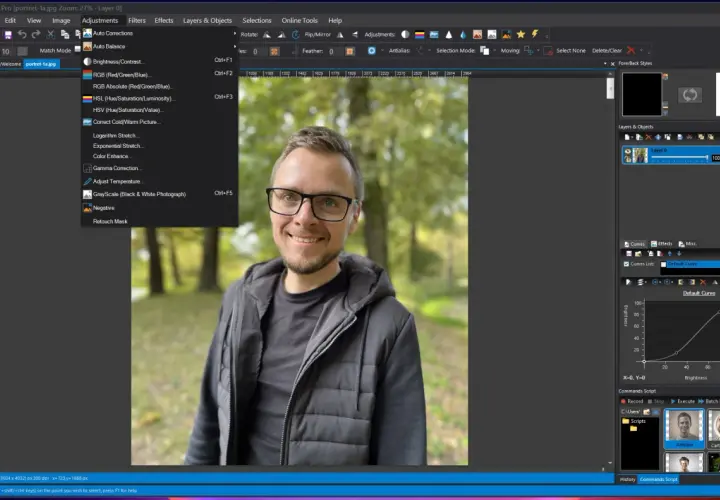
Task: Expand the Auto Balance submenu arrow
Action: 234,46
